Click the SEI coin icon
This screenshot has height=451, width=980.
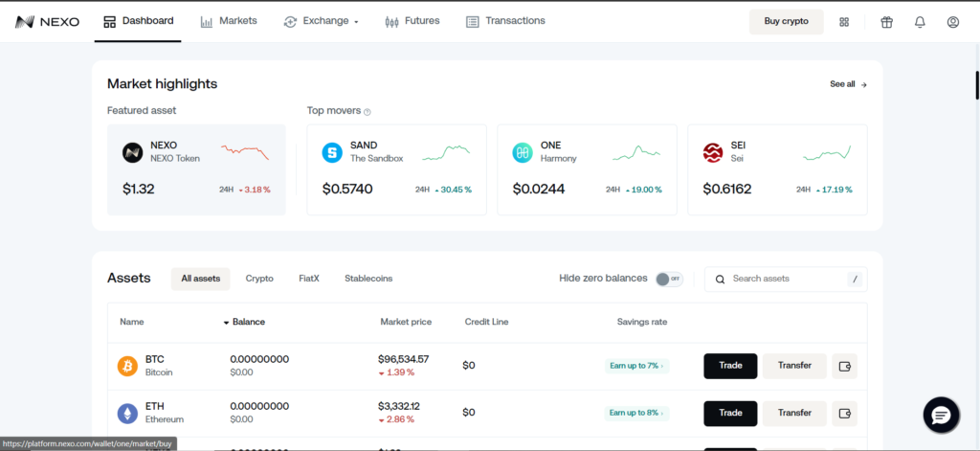click(712, 152)
